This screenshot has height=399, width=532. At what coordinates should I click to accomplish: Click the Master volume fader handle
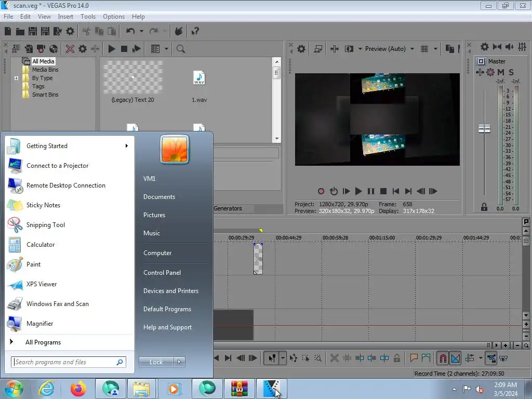pyautogui.click(x=485, y=129)
